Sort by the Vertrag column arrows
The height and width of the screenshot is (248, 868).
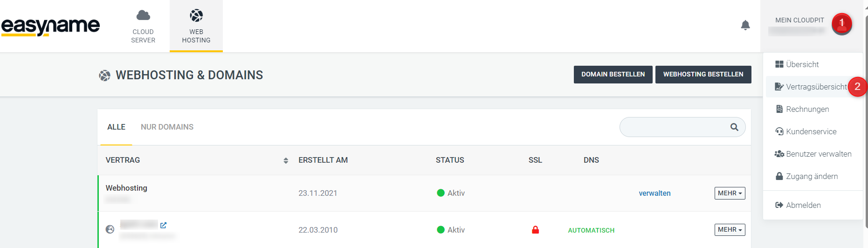[x=286, y=160]
